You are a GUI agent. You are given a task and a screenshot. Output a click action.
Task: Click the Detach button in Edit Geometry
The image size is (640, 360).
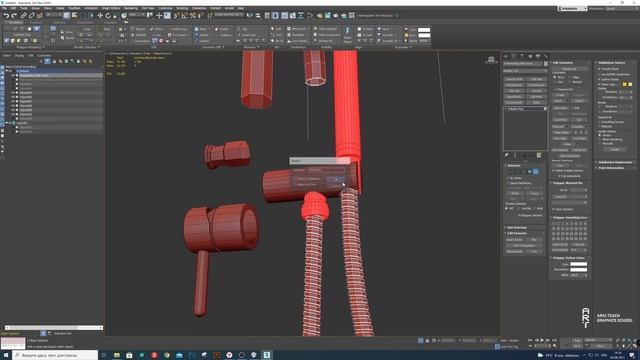[579, 101]
